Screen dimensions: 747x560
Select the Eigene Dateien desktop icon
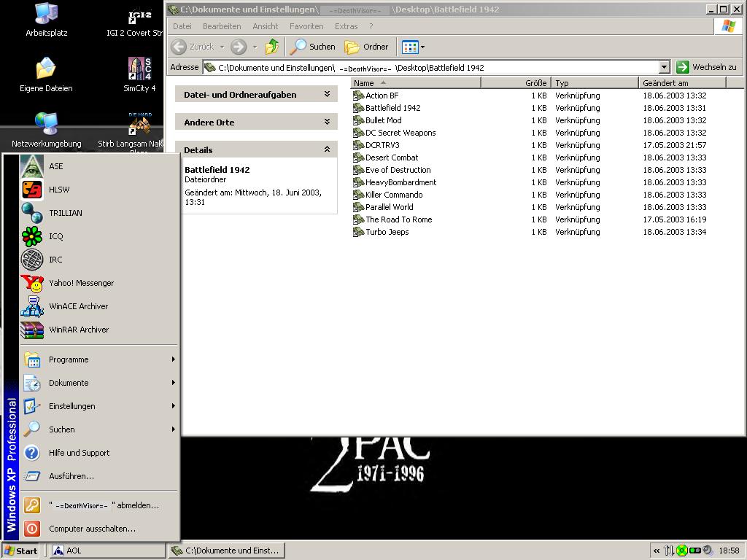[x=46, y=75]
